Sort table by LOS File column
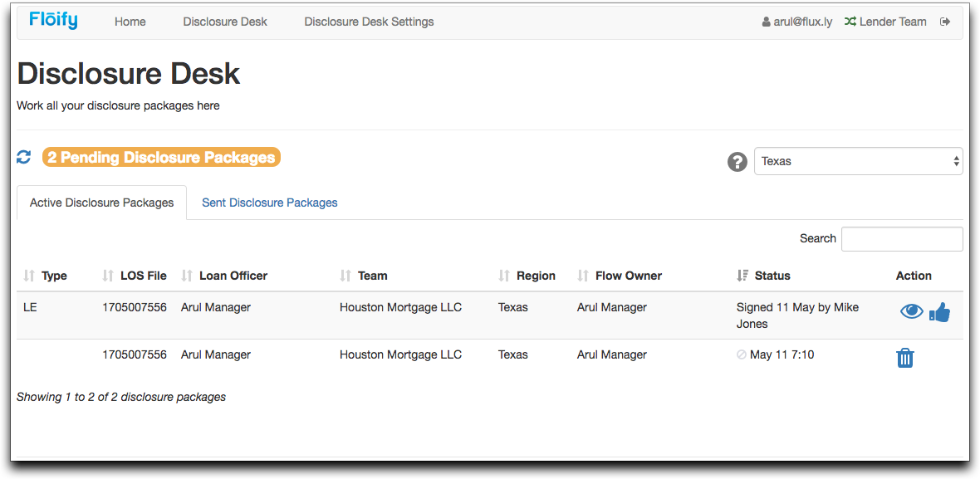980x479 pixels. pyautogui.click(x=143, y=276)
